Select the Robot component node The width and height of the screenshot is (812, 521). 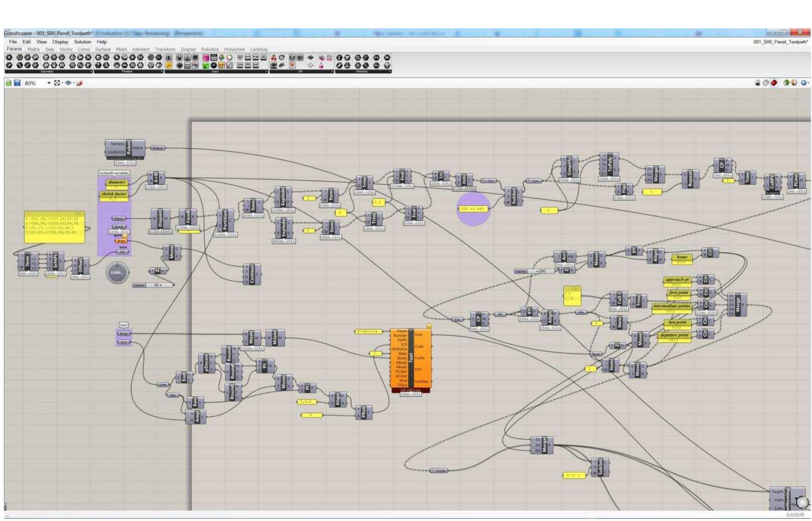129,148
